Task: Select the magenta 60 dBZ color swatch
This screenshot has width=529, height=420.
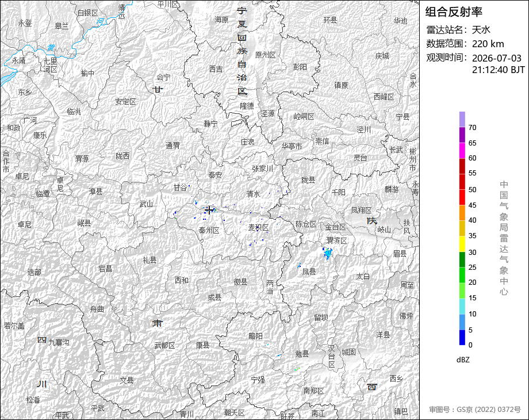Action: (x=462, y=151)
